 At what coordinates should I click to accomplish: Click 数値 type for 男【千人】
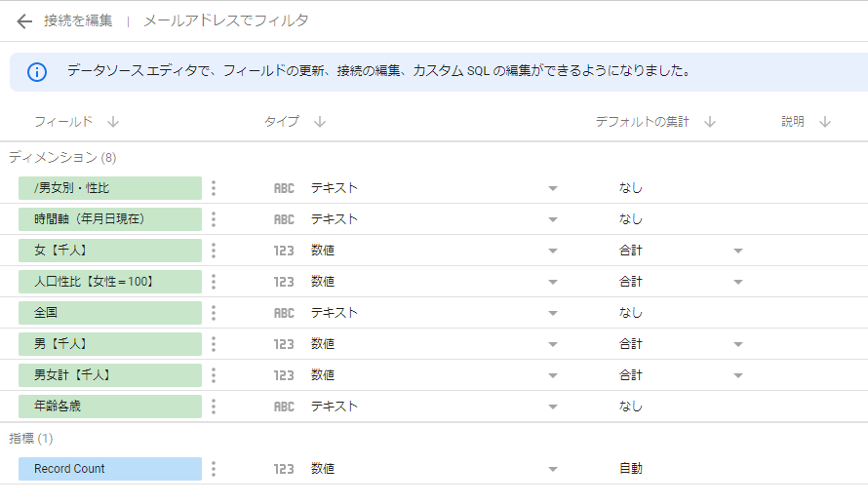click(323, 344)
